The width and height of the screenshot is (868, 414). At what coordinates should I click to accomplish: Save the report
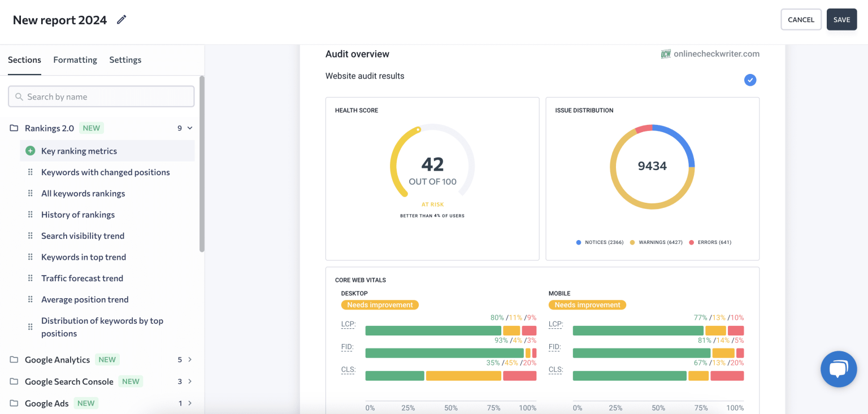[x=841, y=19]
